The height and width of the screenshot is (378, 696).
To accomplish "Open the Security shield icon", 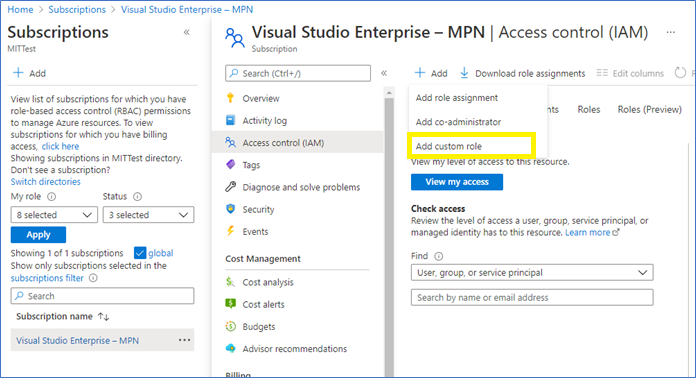I will (x=230, y=209).
